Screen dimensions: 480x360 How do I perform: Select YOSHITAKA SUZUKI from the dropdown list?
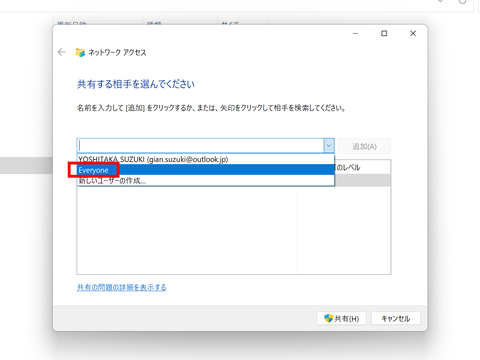point(205,159)
